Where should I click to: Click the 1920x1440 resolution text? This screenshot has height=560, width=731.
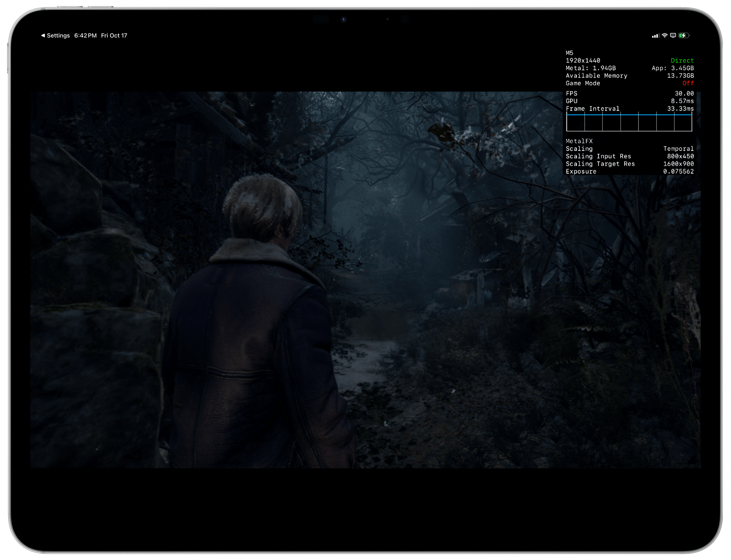[x=583, y=61]
